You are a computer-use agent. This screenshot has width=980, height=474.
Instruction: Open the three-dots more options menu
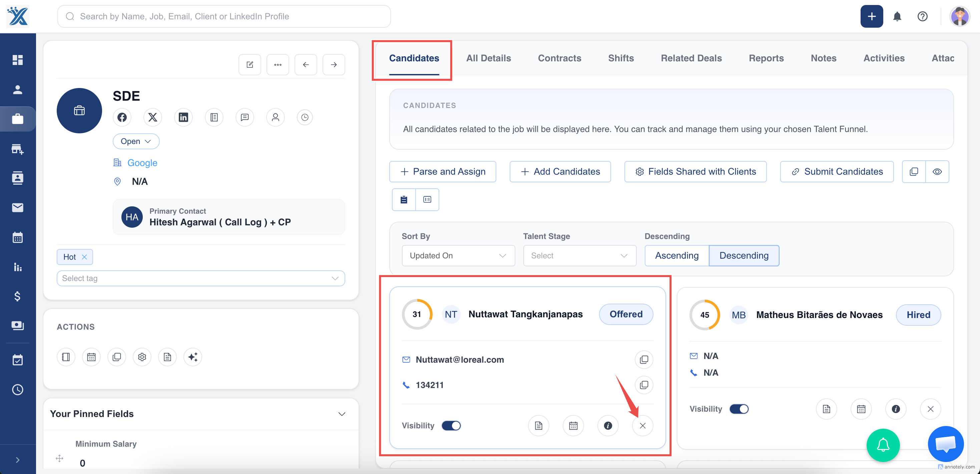(x=278, y=65)
